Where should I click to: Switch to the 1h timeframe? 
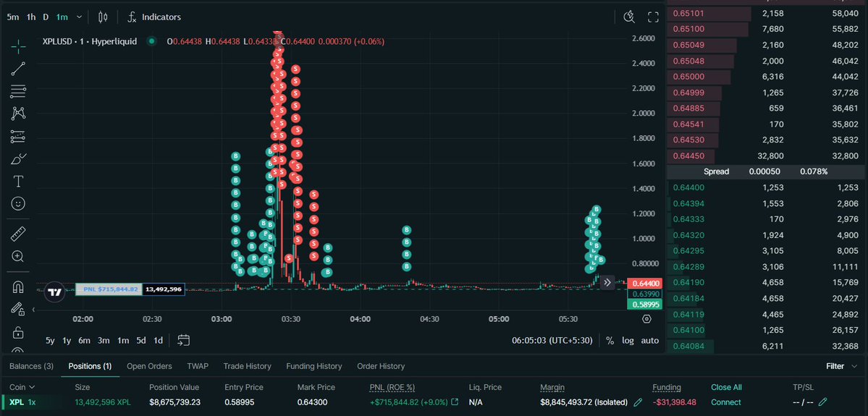pyautogui.click(x=31, y=17)
